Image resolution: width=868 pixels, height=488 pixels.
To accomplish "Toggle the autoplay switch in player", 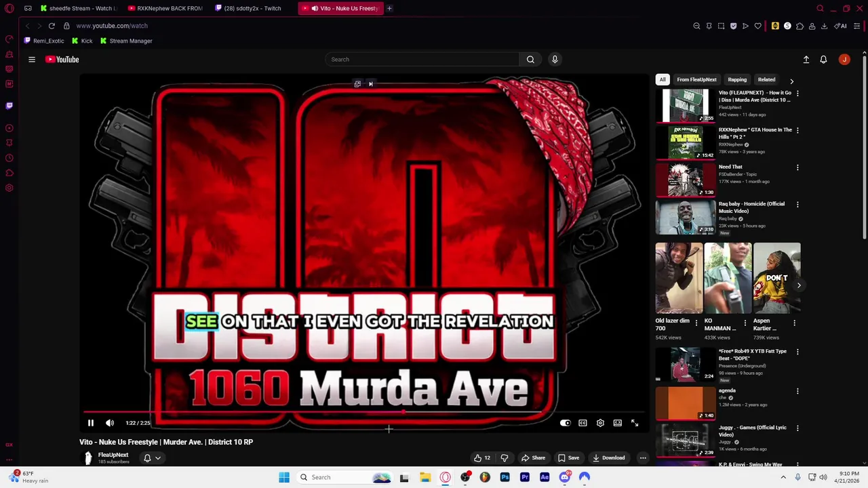I will [x=565, y=423].
